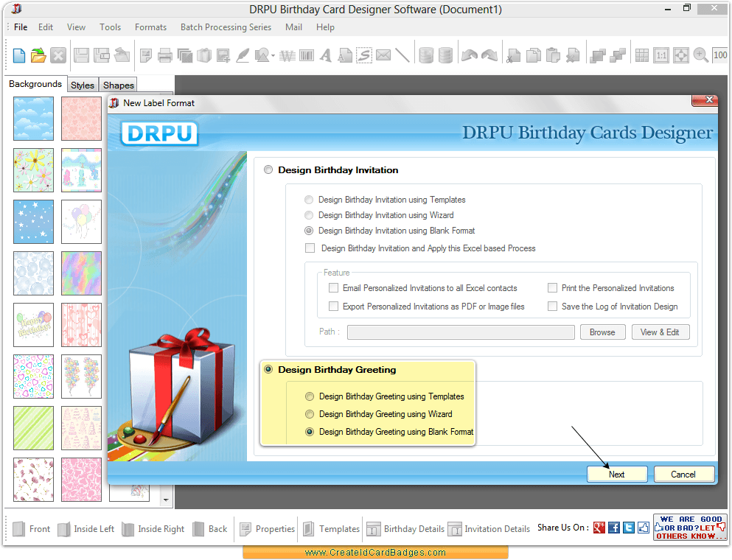Share via the Google Plus icon
The height and width of the screenshot is (560, 732).
tap(599, 528)
